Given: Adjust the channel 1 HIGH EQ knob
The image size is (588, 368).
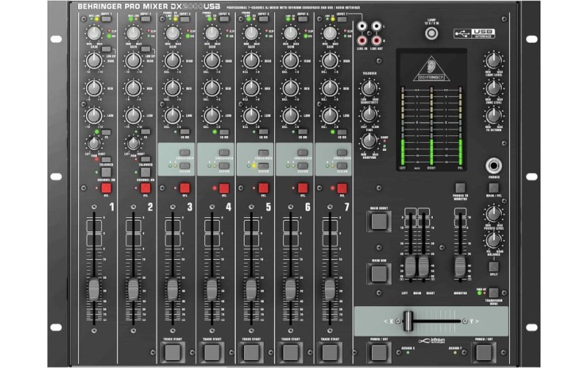Looking at the screenshot, I should click(94, 60).
